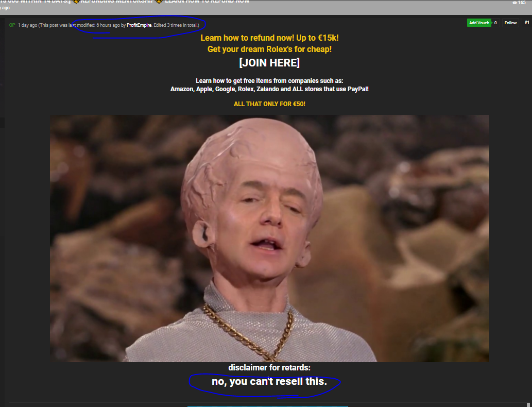Click the line listing Amazon, Apple, Google, Rolex
Screen dimensions: 532x407
tap(269, 89)
